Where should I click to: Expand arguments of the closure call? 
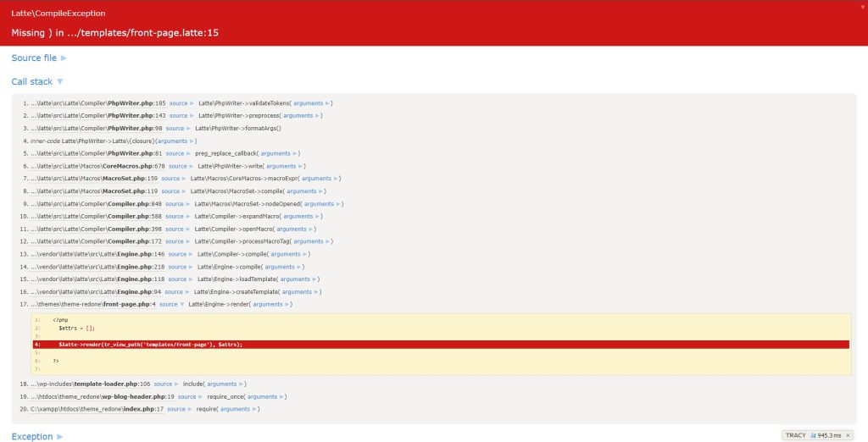point(175,141)
